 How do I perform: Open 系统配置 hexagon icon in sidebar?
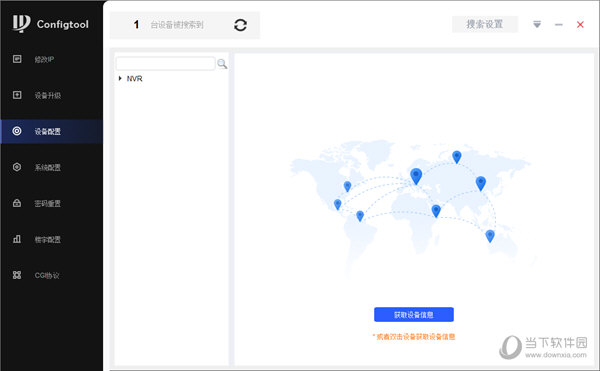click(17, 167)
